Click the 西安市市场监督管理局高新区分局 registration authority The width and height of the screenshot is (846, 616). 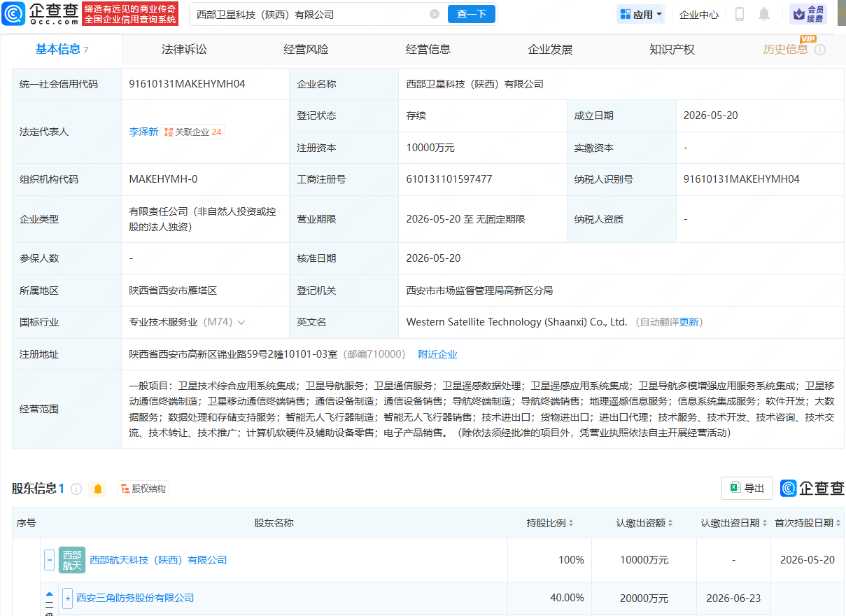click(x=479, y=290)
